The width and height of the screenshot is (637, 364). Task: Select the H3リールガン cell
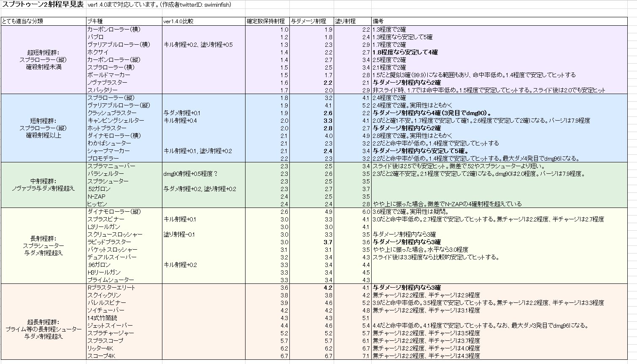pyautogui.click(x=124, y=272)
